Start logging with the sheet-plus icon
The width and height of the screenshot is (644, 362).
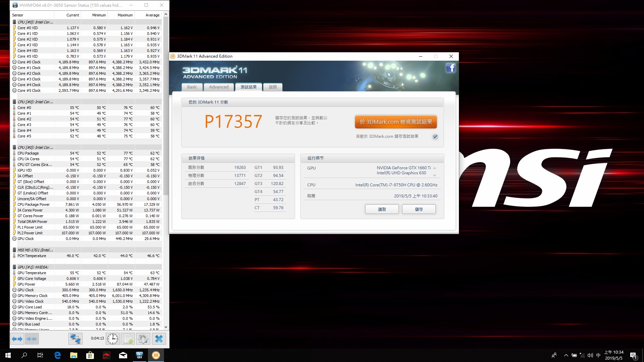pos(128,339)
